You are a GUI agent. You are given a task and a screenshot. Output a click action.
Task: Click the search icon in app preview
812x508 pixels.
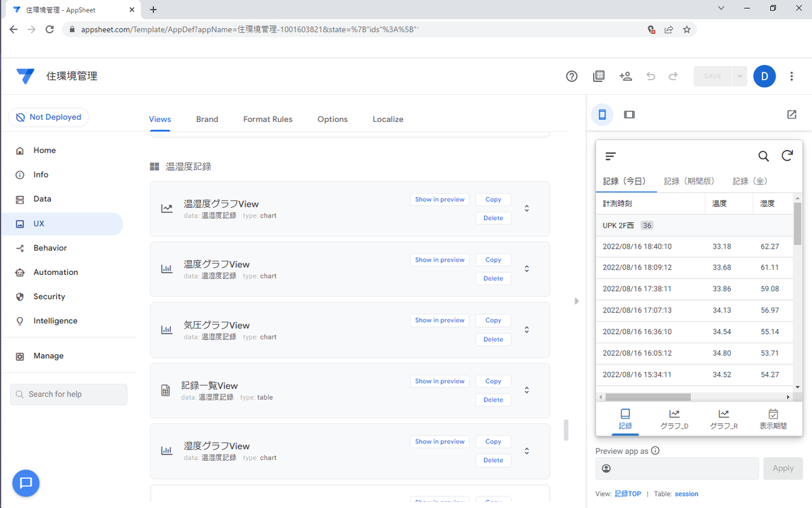763,156
